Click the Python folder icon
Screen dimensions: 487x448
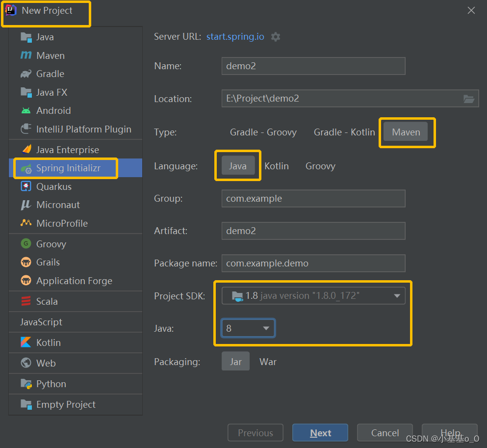[x=26, y=384]
